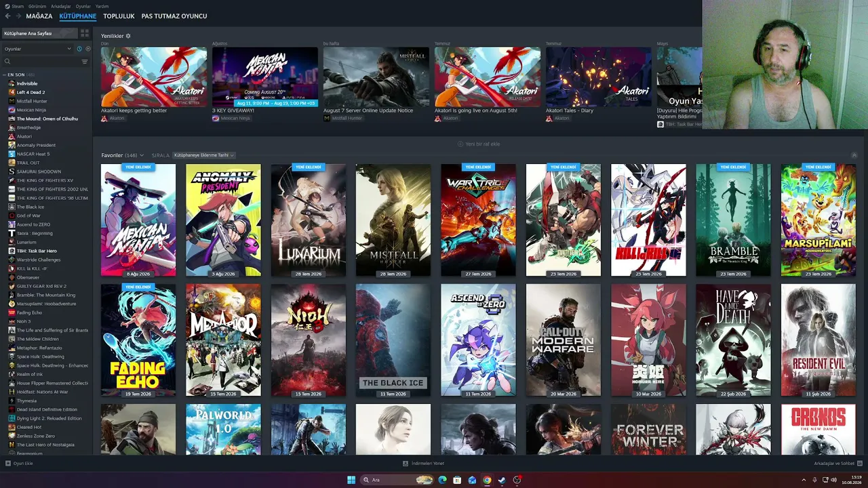868x488 pixels.
Task: Click the downloads manager icon
Action: 406,464
